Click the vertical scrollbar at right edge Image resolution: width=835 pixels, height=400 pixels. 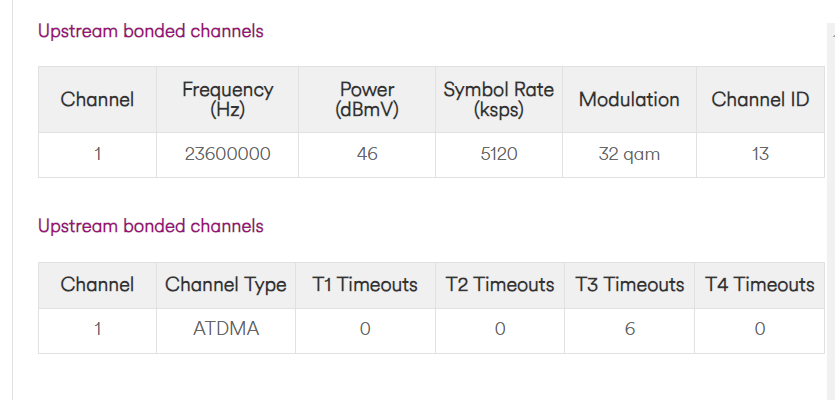point(831,213)
